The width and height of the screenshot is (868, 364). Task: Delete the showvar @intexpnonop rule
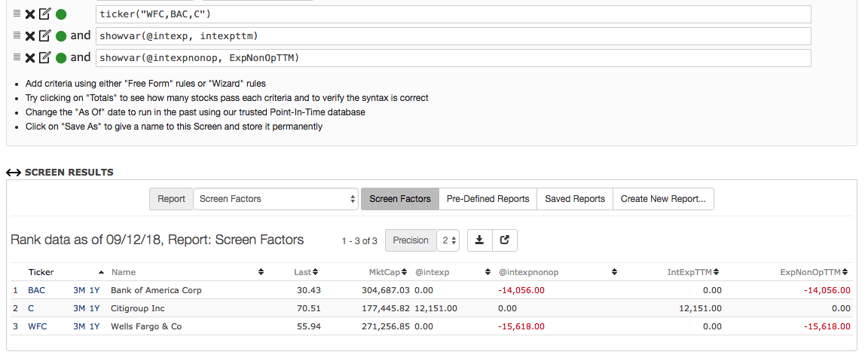click(x=30, y=57)
